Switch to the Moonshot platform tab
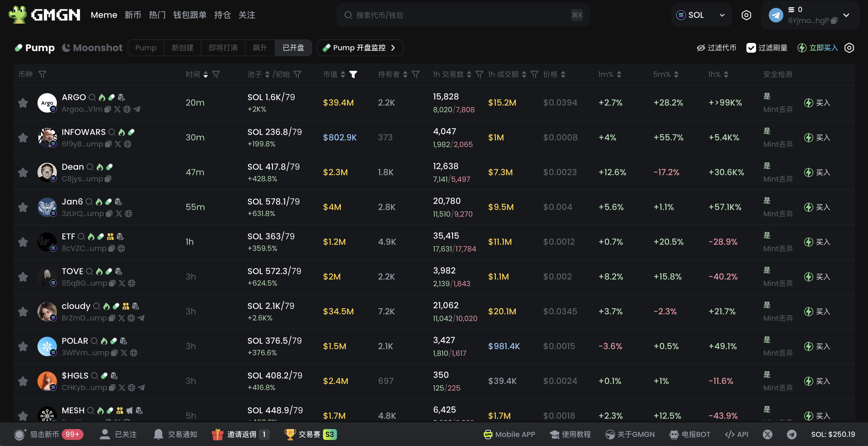 tap(92, 48)
